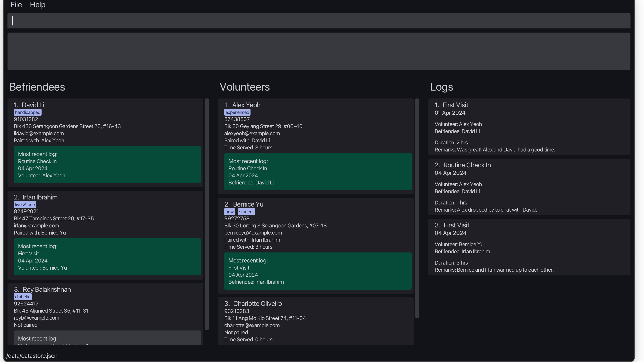
Task: Select the David Li befriendee name
Action: coord(33,105)
